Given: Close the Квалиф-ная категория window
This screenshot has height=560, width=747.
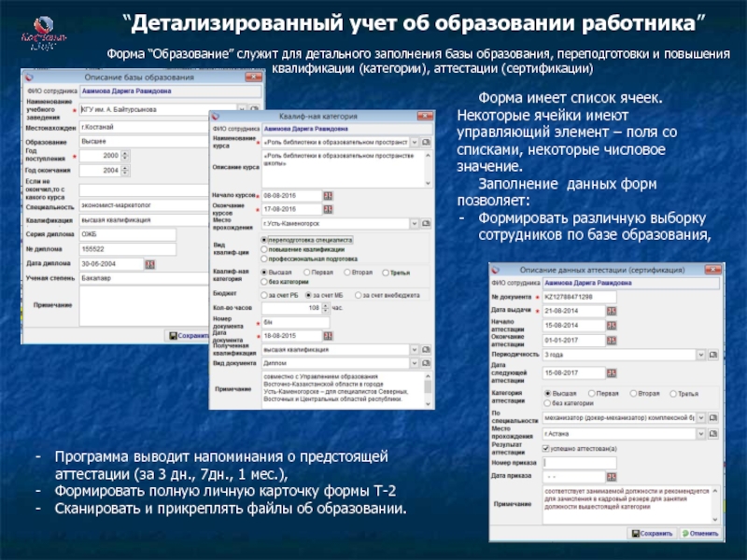Looking at the screenshot, I should 425,116.
